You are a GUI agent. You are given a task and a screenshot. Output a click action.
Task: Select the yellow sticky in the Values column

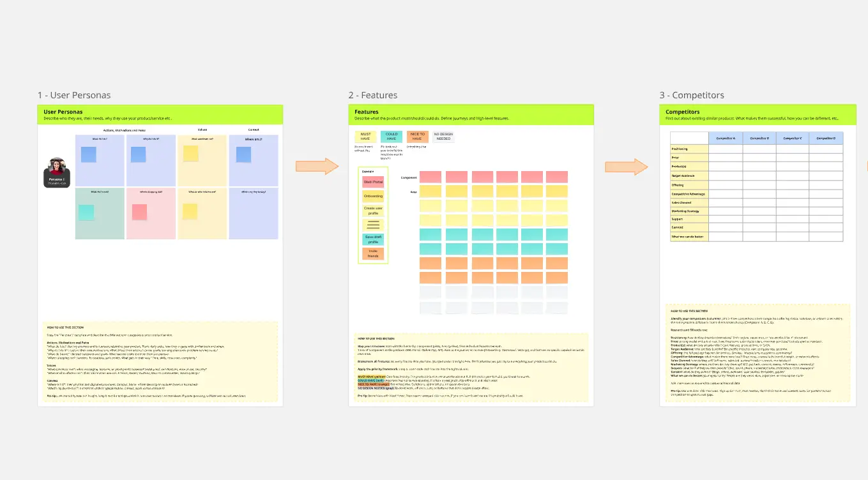coord(190,153)
